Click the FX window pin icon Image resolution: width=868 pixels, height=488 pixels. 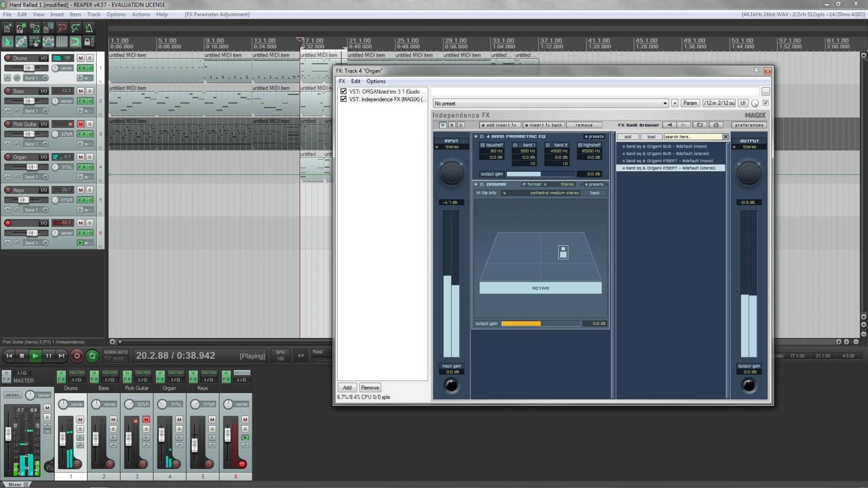point(756,70)
